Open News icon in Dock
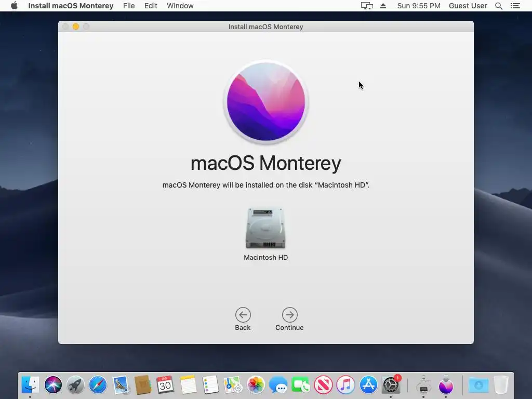Image resolution: width=532 pixels, height=399 pixels. [323, 385]
